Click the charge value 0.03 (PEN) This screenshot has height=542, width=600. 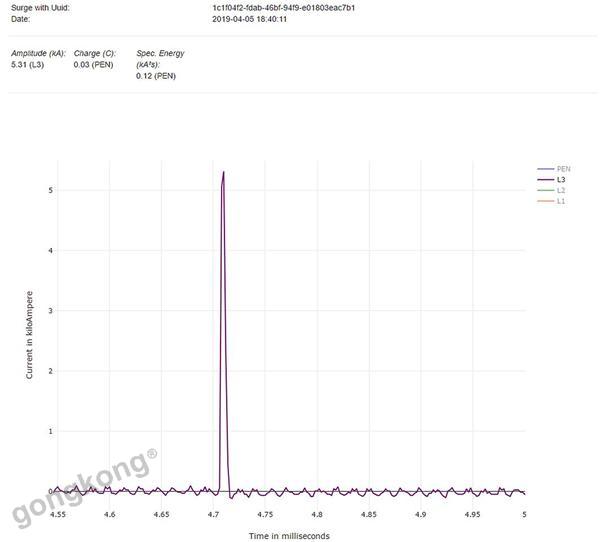(x=95, y=64)
